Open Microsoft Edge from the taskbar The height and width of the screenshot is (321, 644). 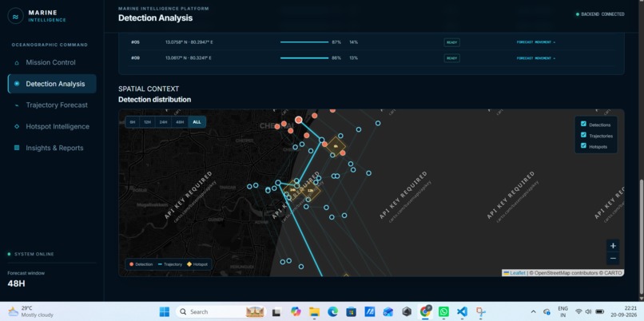click(332, 311)
